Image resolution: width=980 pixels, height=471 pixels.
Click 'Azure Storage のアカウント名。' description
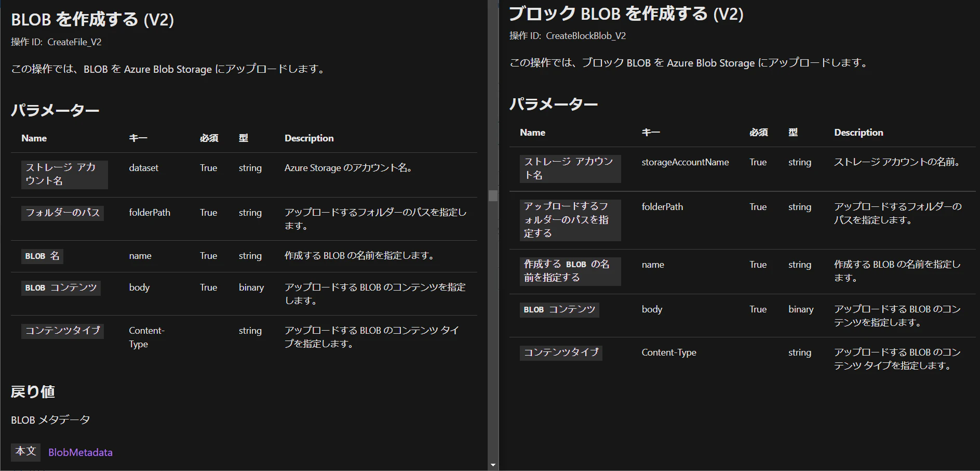pos(348,168)
